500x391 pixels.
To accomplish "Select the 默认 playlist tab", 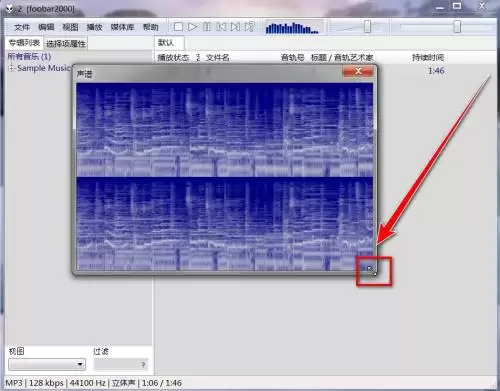I will pyautogui.click(x=166, y=43).
